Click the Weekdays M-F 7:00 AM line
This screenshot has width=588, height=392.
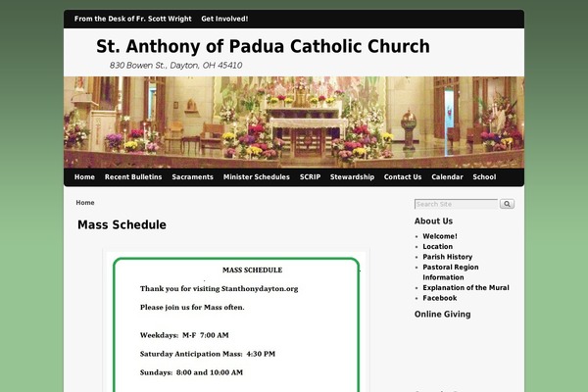184,335
